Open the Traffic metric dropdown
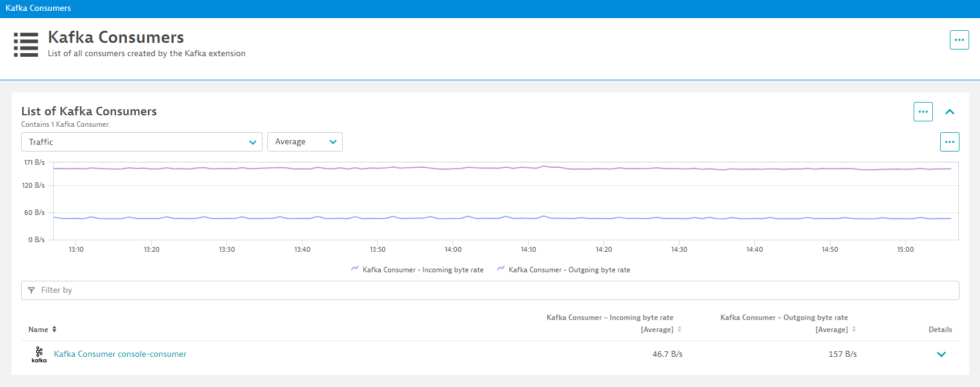The image size is (980, 387). coord(142,142)
